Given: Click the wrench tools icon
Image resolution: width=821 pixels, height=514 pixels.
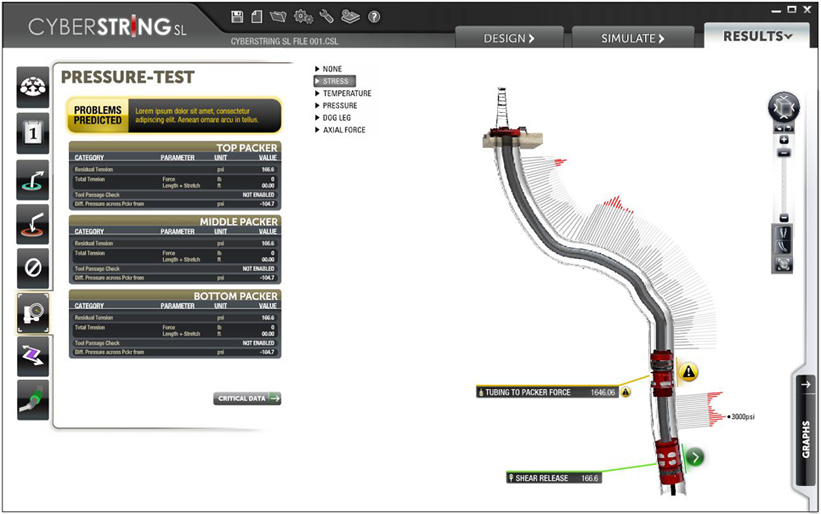Looking at the screenshot, I should pyautogui.click(x=326, y=16).
